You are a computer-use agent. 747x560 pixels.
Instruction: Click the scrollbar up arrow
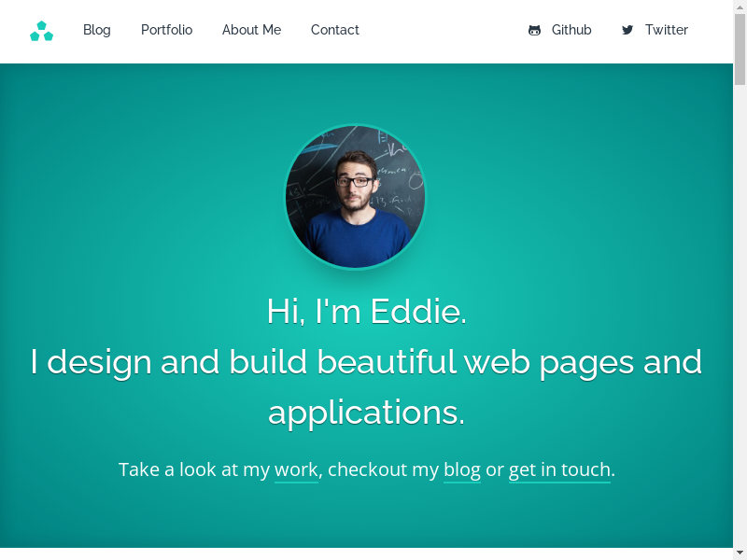(740, 7)
